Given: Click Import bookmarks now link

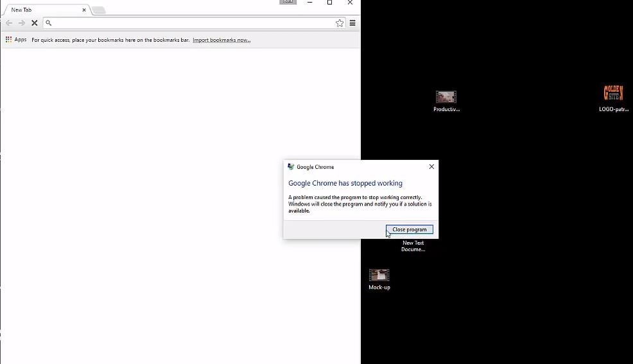Looking at the screenshot, I should click(x=221, y=40).
